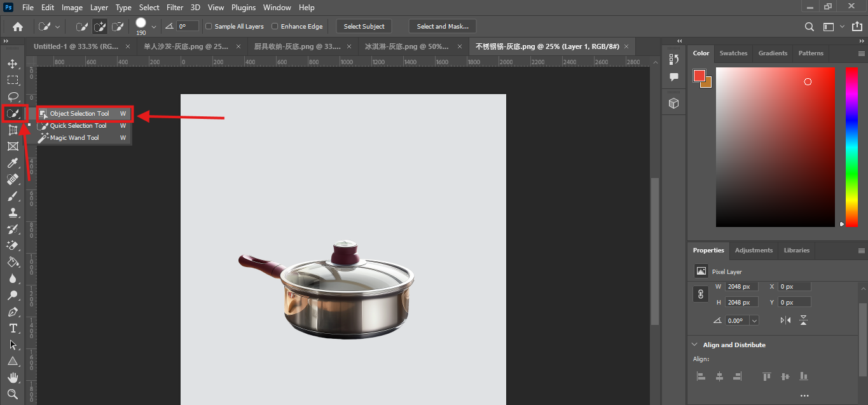Align top edges in Properties
Image resolution: width=868 pixels, height=405 pixels.
tap(767, 376)
